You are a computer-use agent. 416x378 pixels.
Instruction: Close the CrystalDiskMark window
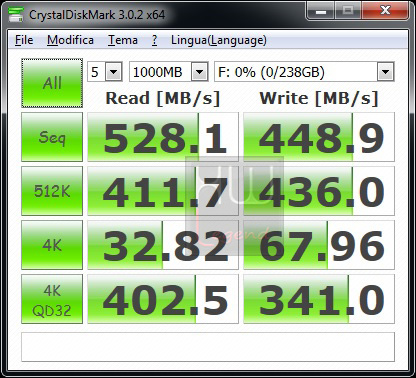tap(386, 11)
